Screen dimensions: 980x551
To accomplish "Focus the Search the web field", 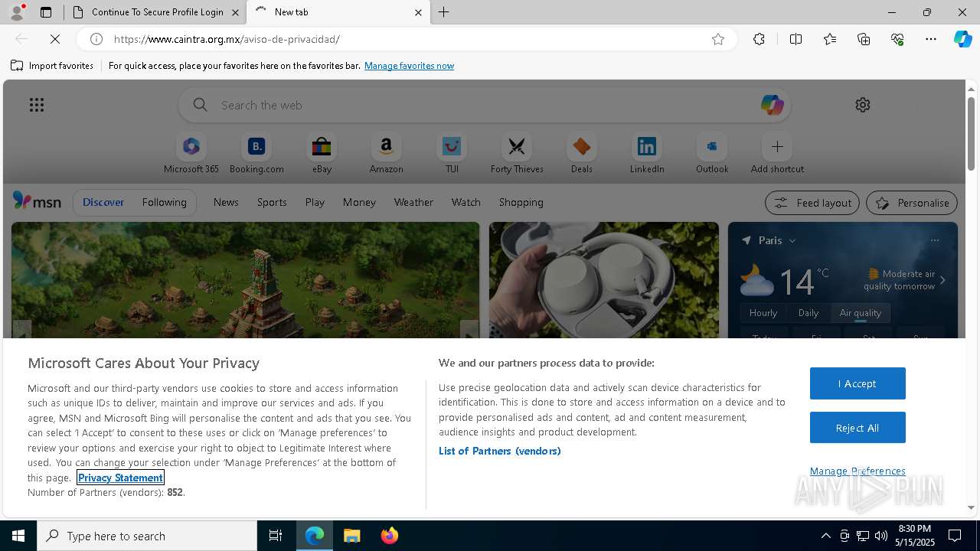I will (x=484, y=105).
